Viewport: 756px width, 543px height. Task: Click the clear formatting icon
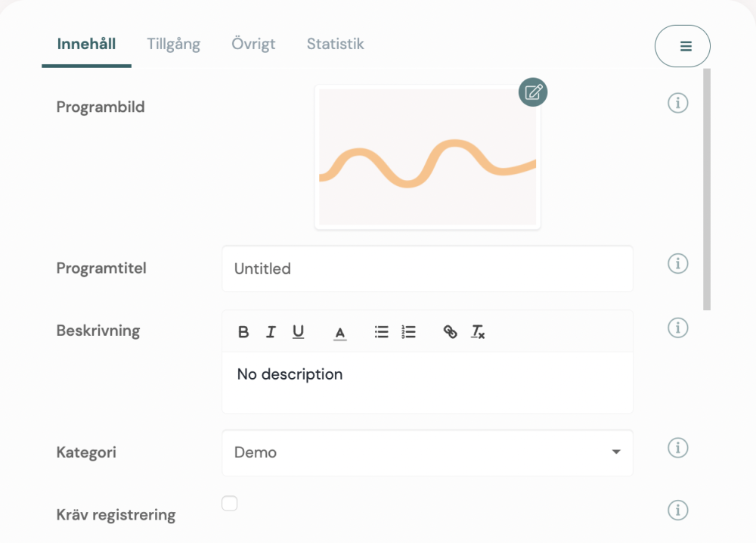[478, 332]
